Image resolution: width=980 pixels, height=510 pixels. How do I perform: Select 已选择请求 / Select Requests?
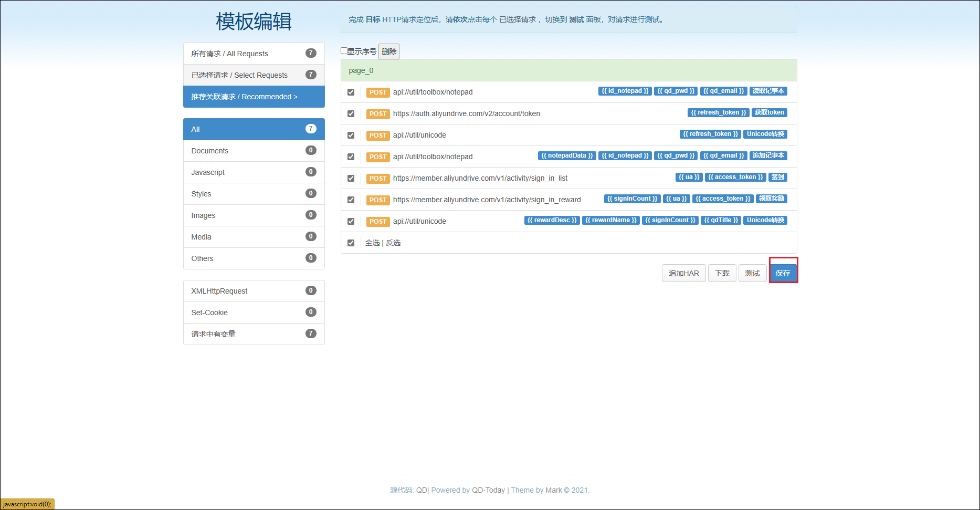tap(254, 75)
